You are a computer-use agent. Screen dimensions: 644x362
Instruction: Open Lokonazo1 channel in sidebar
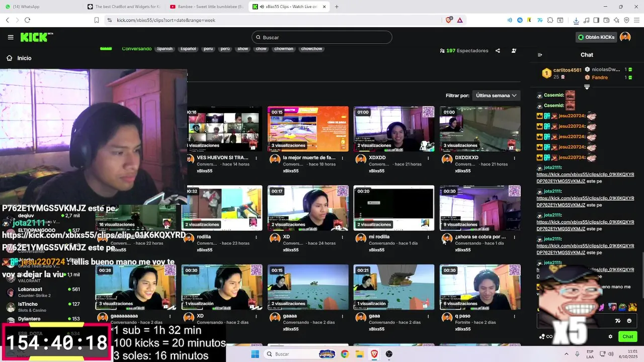[x=43, y=292]
